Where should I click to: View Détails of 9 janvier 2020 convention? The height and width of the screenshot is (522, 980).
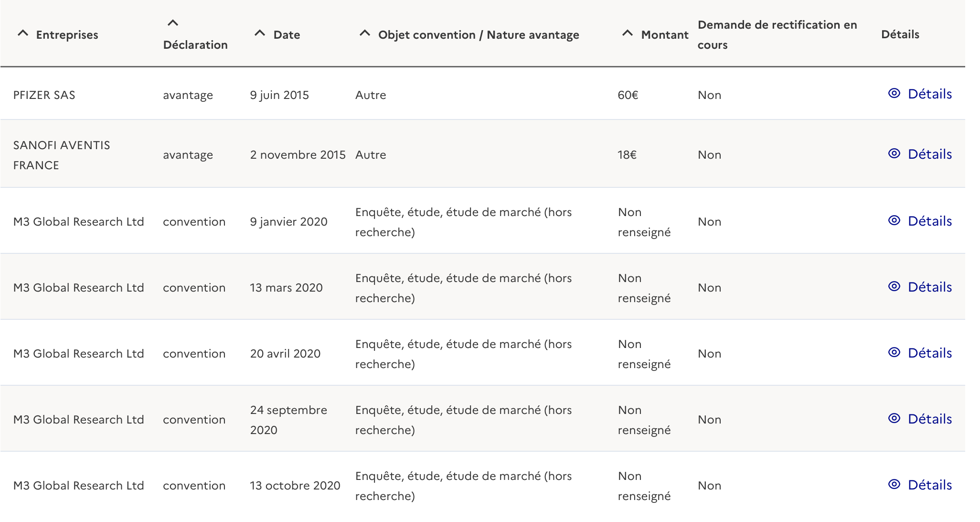point(929,221)
